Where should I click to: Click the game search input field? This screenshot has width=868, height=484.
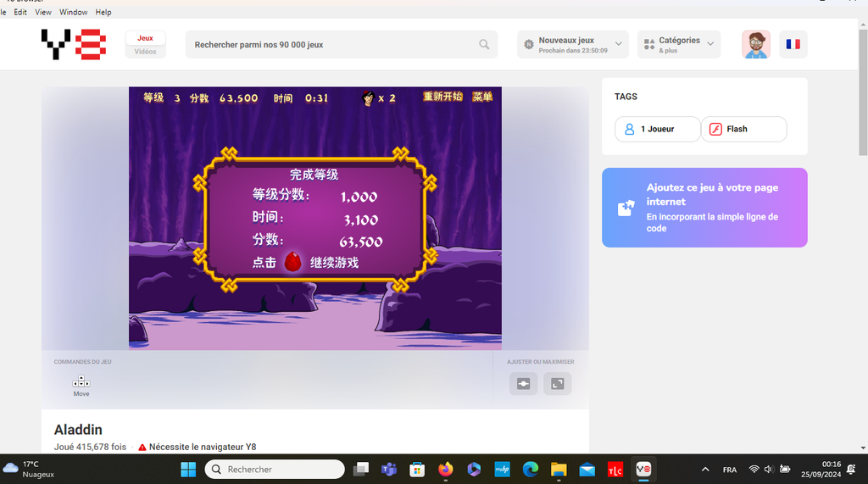331,45
